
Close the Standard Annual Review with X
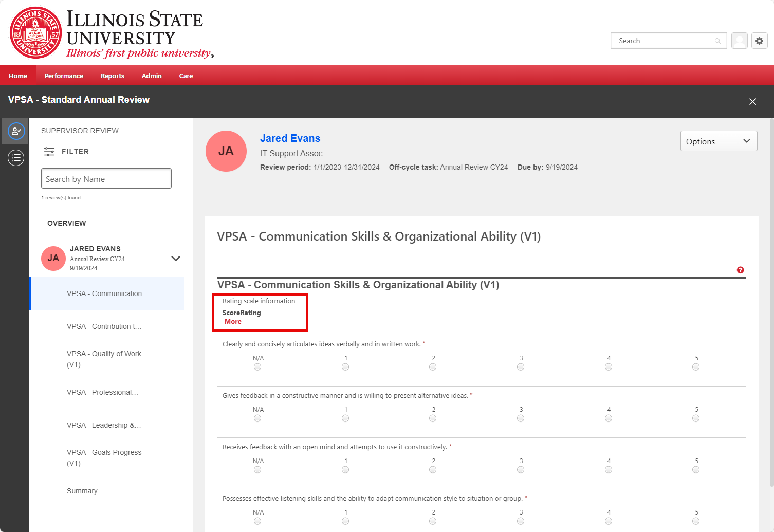click(x=752, y=102)
